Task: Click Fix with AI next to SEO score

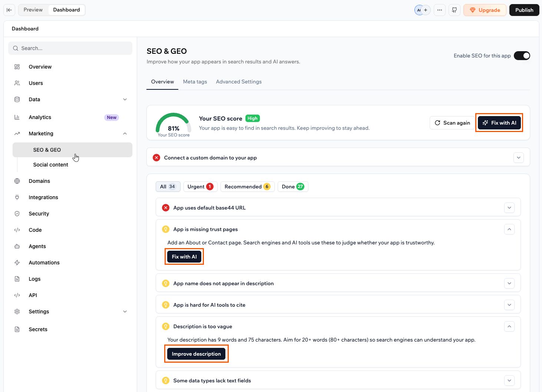Action: 499,123
